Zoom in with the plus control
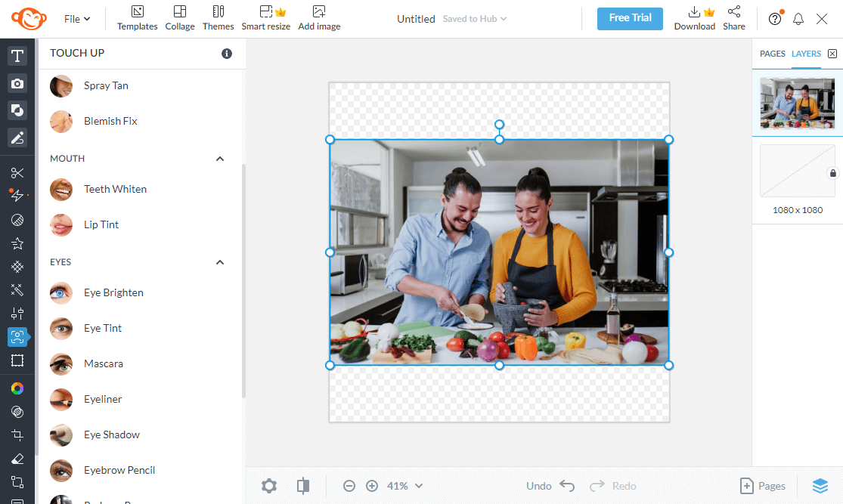The image size is (843, 504). point(371,486)
